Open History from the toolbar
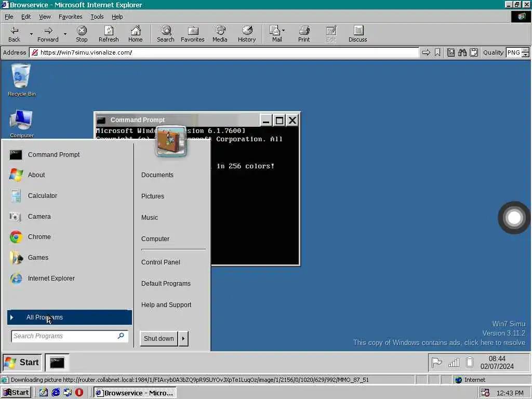Screen dimensions: 532x399 pos(247,34)
